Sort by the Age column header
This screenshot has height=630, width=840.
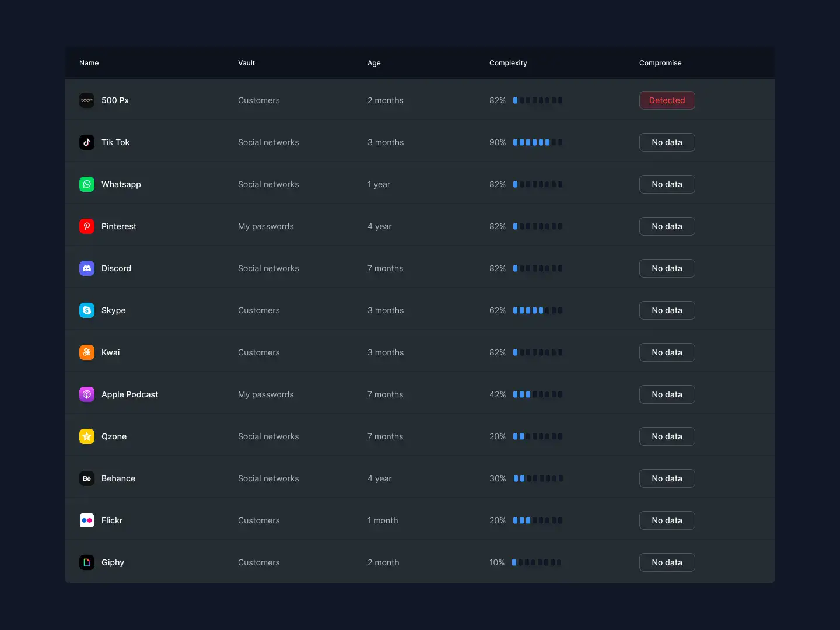[374, 63]
